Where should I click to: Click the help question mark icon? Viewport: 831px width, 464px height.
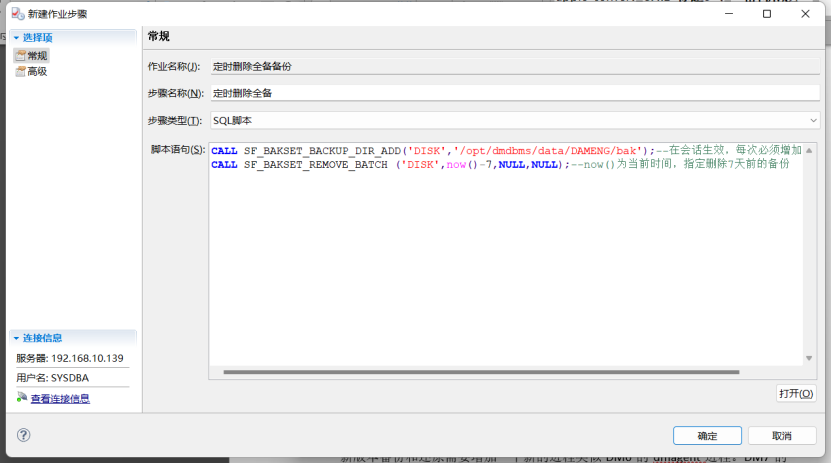(24, 435)
